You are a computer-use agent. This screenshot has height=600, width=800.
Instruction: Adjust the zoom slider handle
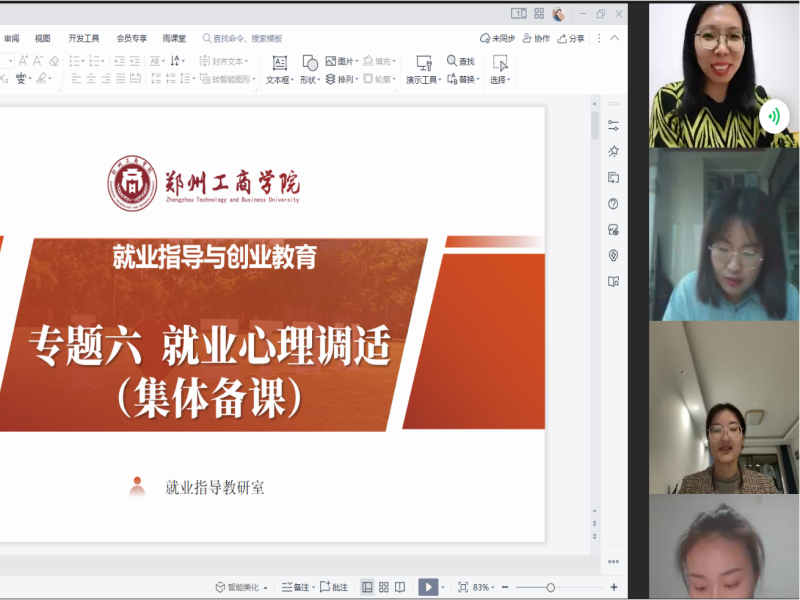pyautogui.click(x=551, y=588)
